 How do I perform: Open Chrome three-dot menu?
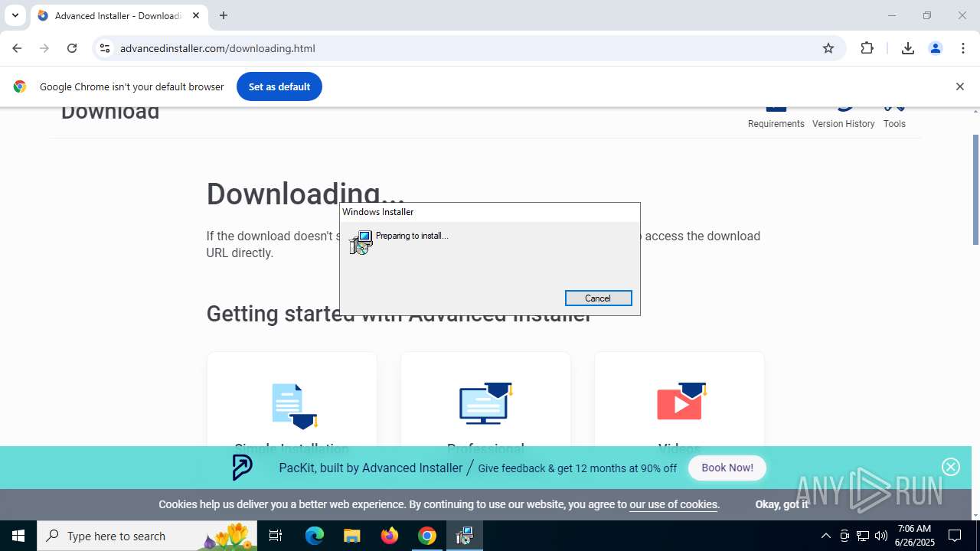click(x=963, y=48)
